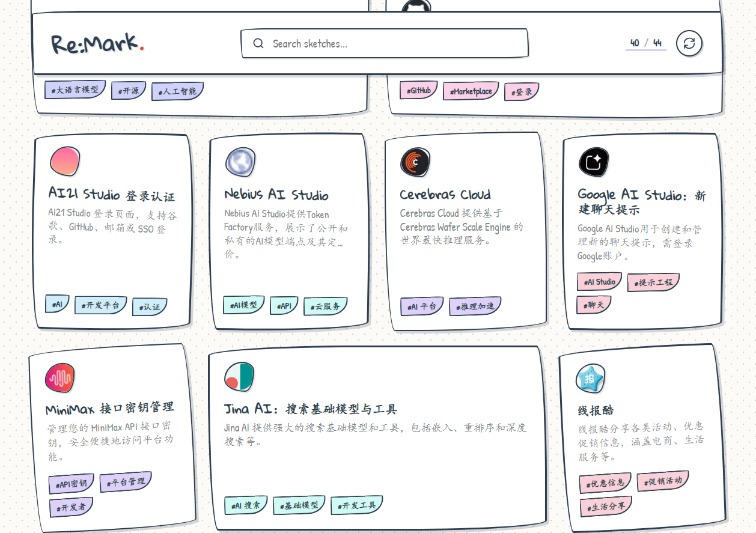Choose the #开发工具 tag

pyautogui.click(x=357, y=505)
